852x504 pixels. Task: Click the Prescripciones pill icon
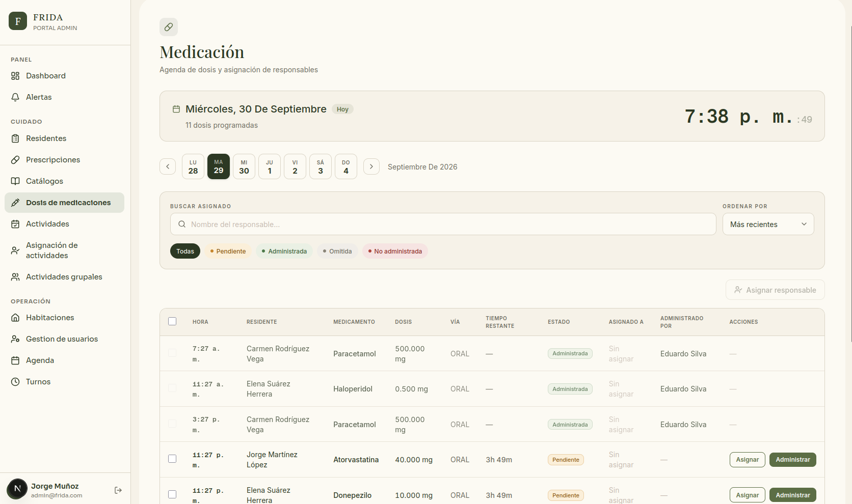15,160
